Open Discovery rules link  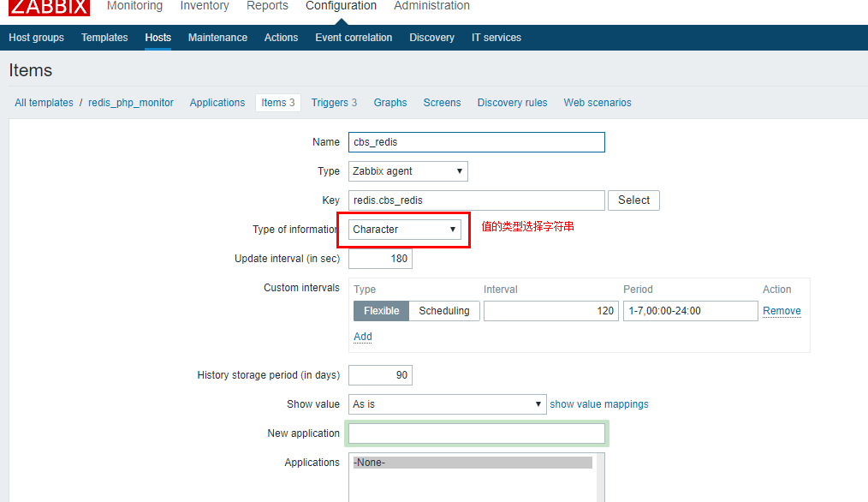tap(512, 103)
